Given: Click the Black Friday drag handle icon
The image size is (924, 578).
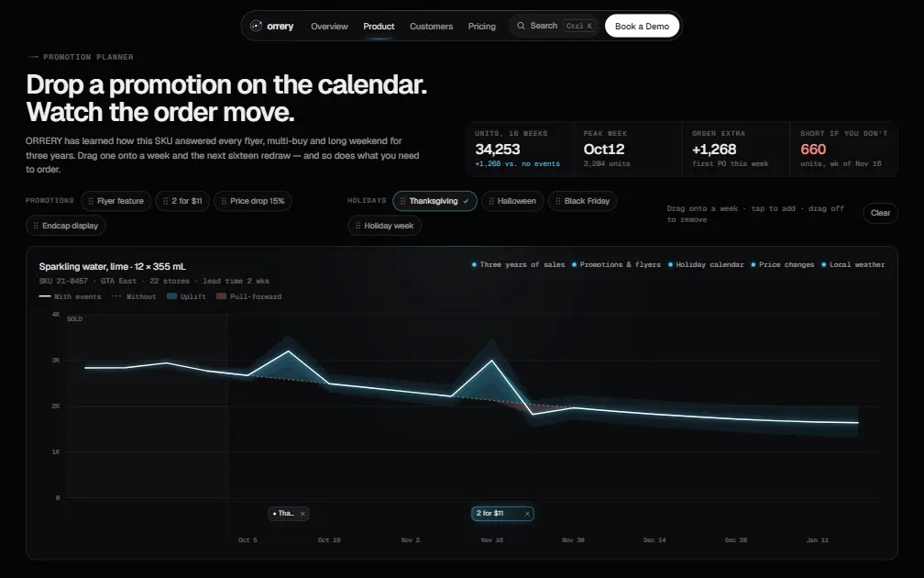Looking at the screenshot, I should pyautogui.click(x=558, y=201).
